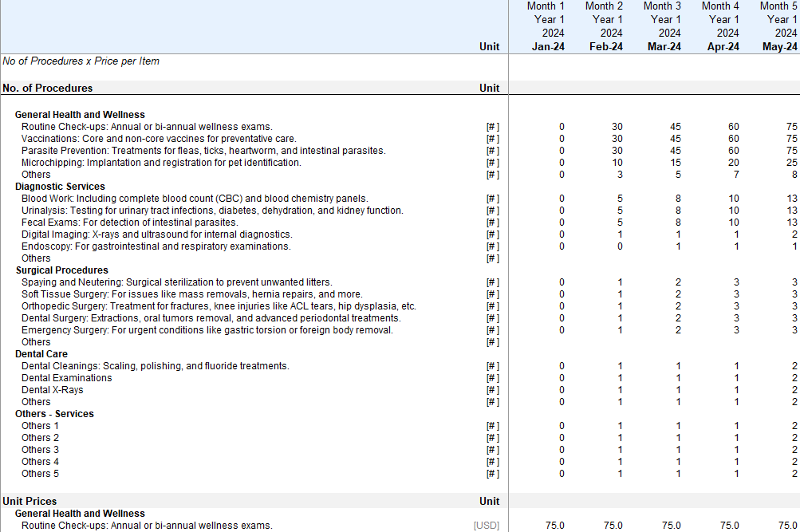Select the Feb-24 month header
Screen dimensions: 800x532
[606, 47]
